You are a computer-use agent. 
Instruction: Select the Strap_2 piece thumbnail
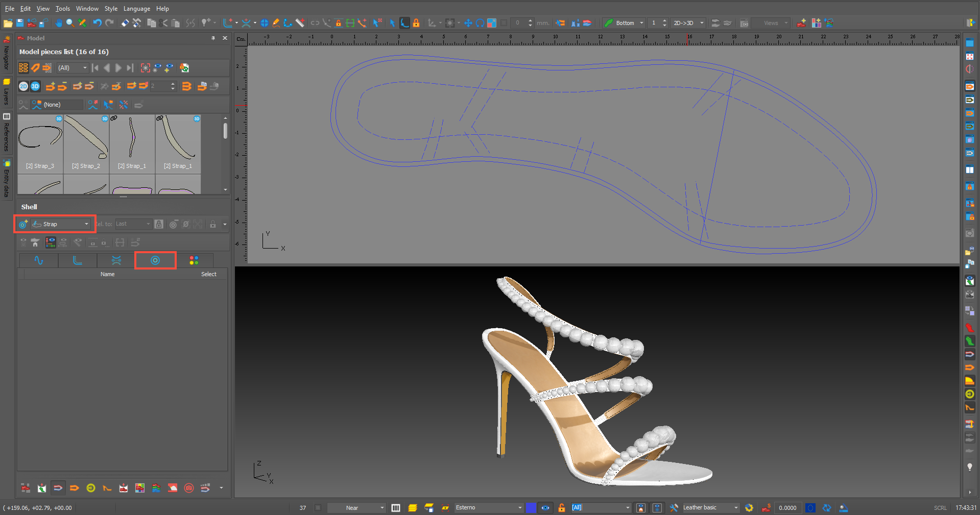86,143
